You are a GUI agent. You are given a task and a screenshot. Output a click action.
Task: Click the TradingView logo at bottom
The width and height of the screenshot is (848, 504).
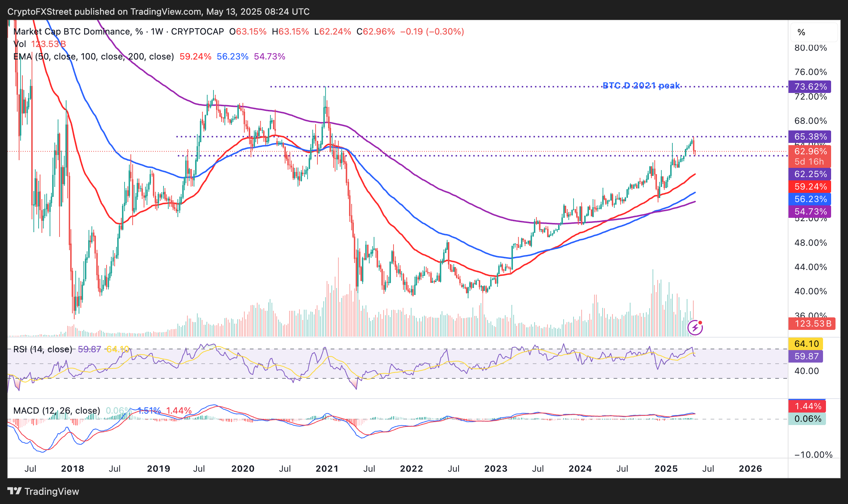[43, 491]
